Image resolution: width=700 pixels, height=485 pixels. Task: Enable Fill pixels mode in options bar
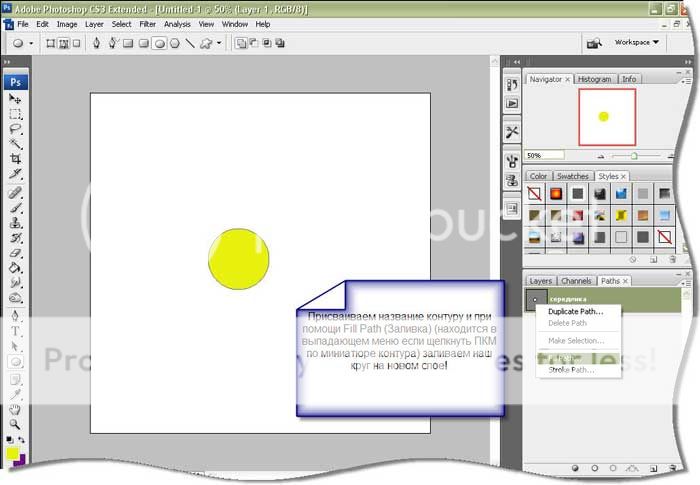tap(77, 44)
